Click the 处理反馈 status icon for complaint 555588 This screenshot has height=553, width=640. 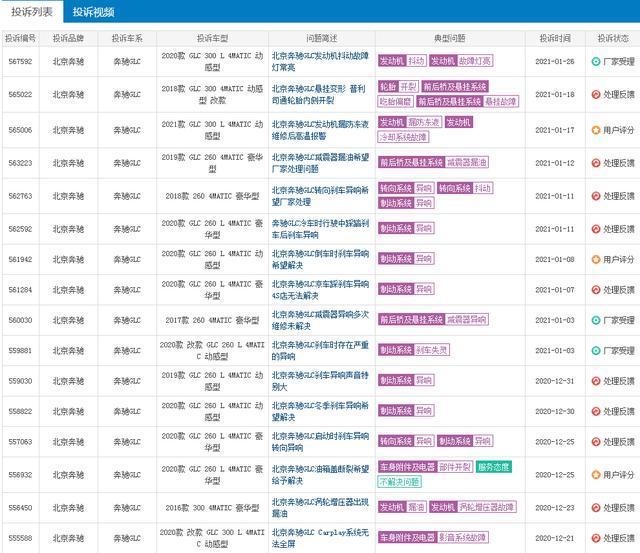pyautogui.click(x=596, y=538)
